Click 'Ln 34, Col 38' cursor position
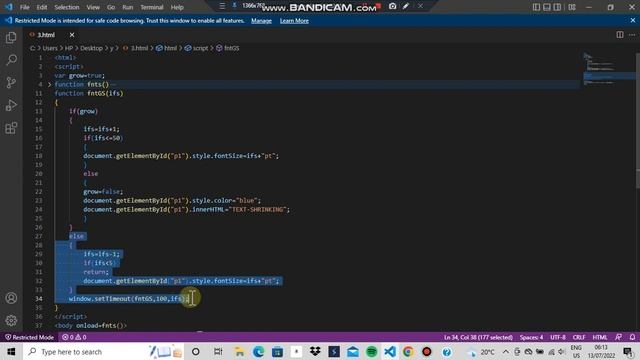Image resolution: width=640 pixels, height=360 pixels. [478, 337]
